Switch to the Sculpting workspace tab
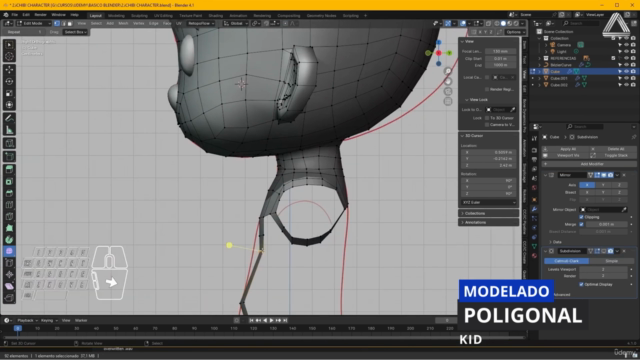Viewport: 640px width, 360px height. (139, 16)
